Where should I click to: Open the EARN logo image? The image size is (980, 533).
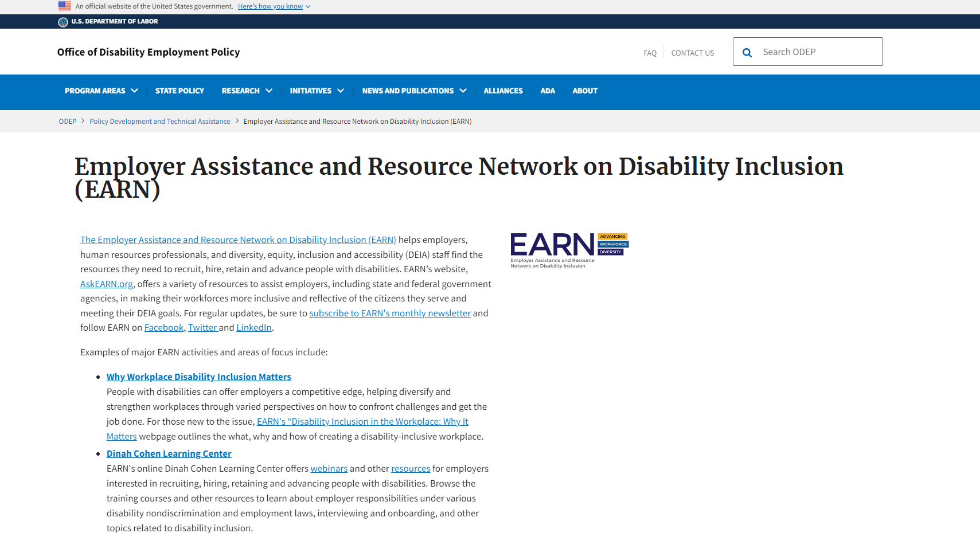(x=569, y=250)
